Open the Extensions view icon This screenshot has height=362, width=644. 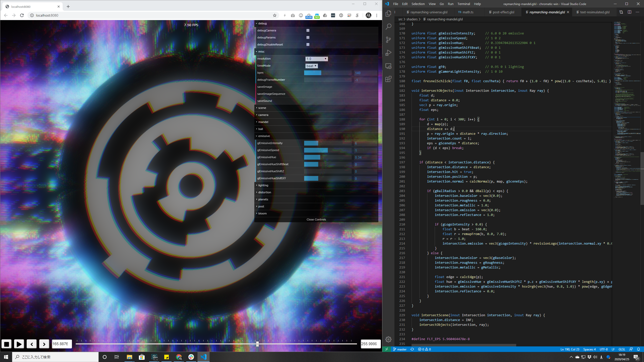click(388, 79)
